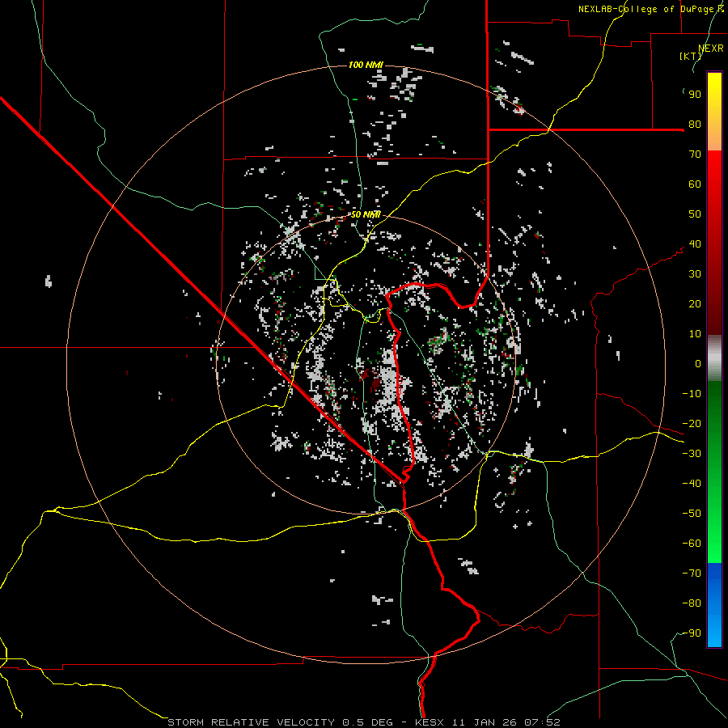Image resolution: width=728 pixels, height=728 pixels.
Task: Click the 60 value on velocity scale
Action: click(695, 184)
